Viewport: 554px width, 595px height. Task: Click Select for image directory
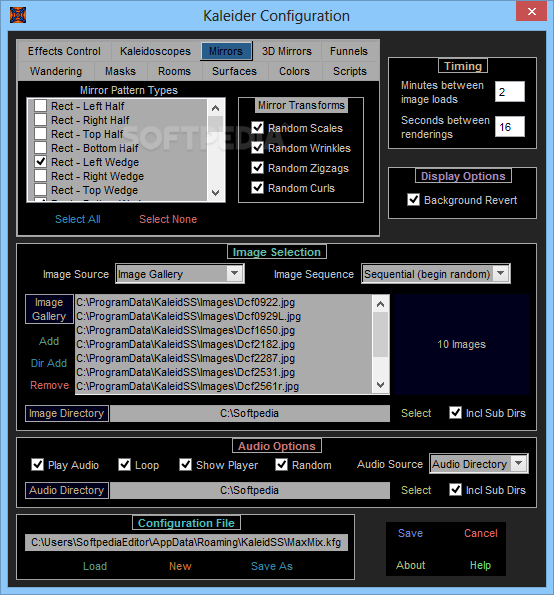[416, 413]
